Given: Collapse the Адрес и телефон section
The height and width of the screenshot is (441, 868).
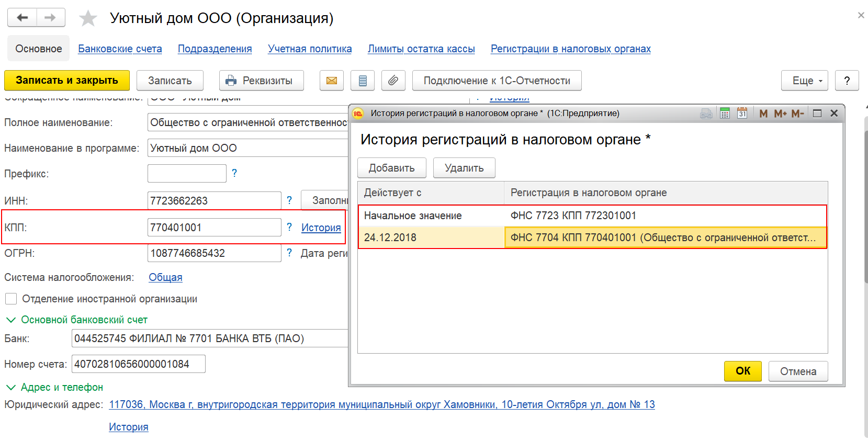Looking at the screenshot, I should tap(10, 387).
